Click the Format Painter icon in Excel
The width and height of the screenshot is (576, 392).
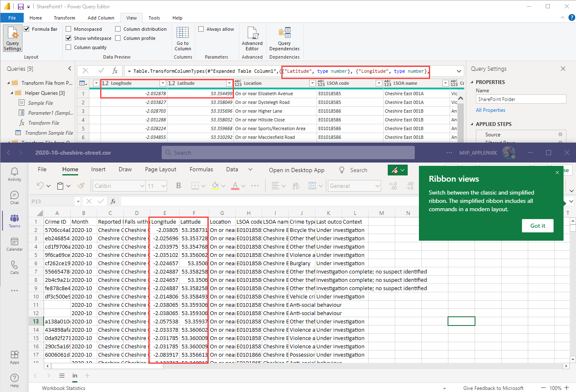(81, 186)
